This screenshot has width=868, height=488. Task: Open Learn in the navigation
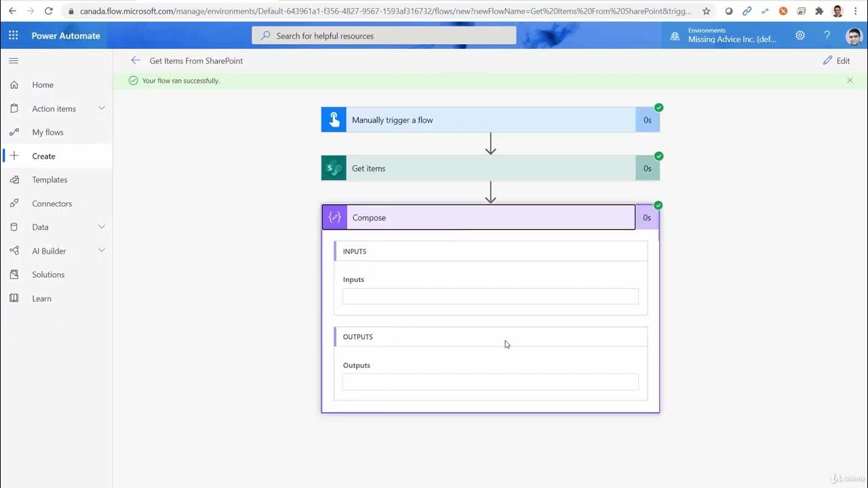[41, 298]
